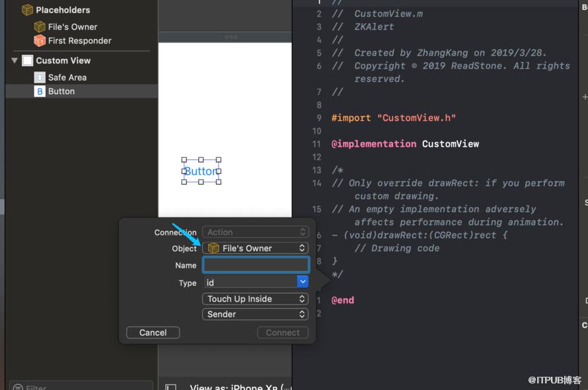Click the Connect button

click(x=283, y=332)
